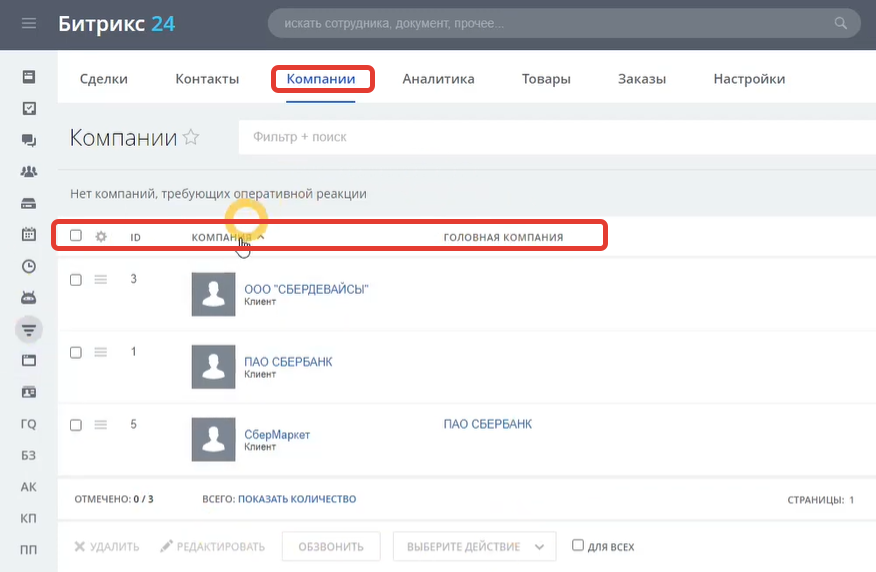Open the hamburger main menu
The width and height of the screenshot is (876, 572).
click(28, 23)
